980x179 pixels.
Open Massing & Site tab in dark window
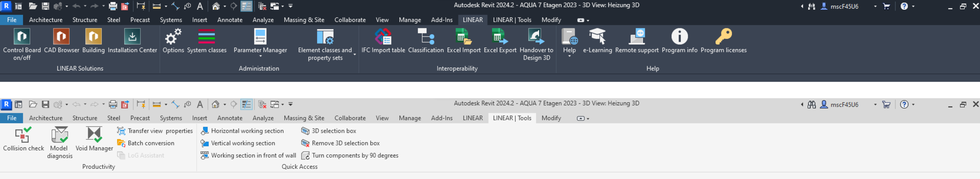click(304, 20)
